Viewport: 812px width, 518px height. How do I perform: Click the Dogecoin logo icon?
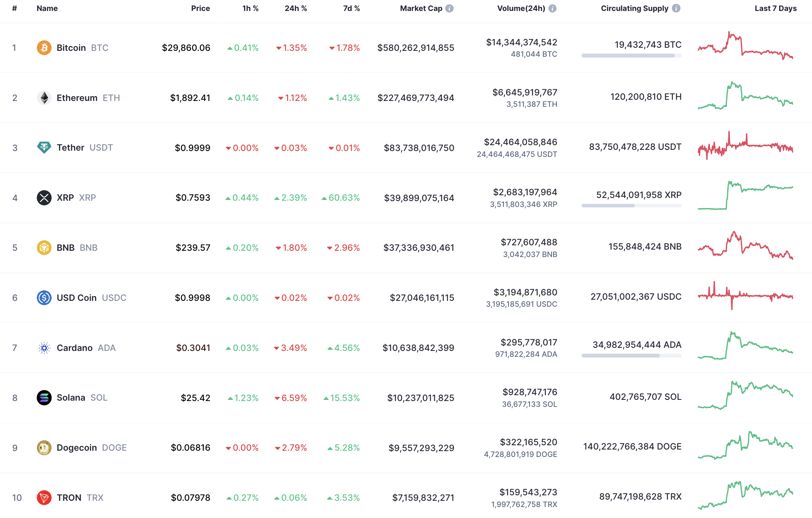pos(44,447)
